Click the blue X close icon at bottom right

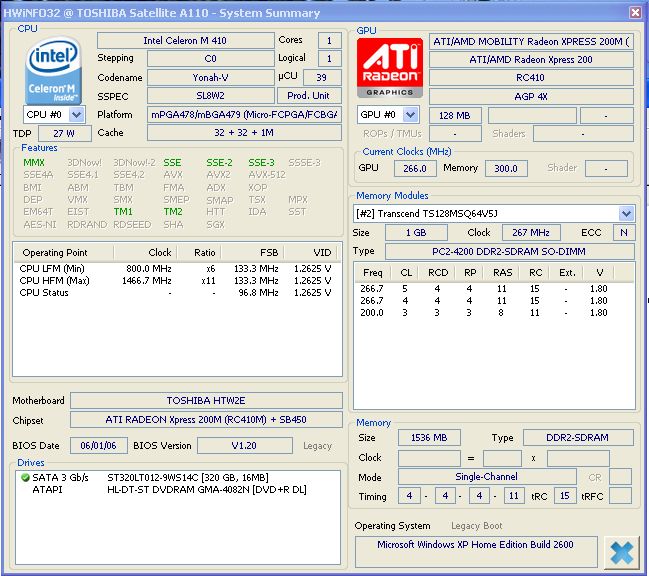pyautogui.click(x=620, y=551)
